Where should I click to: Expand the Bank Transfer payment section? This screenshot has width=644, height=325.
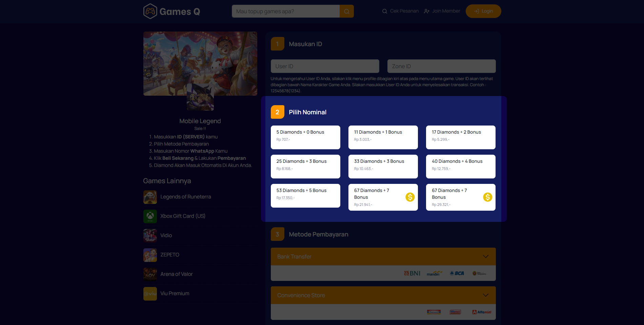click(x=383, y=256)
